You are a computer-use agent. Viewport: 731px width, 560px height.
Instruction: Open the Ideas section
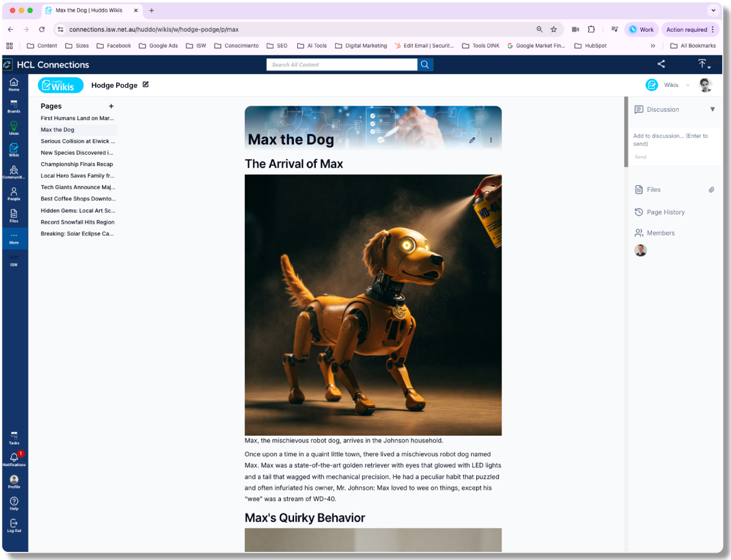click(x=14, y=128)
